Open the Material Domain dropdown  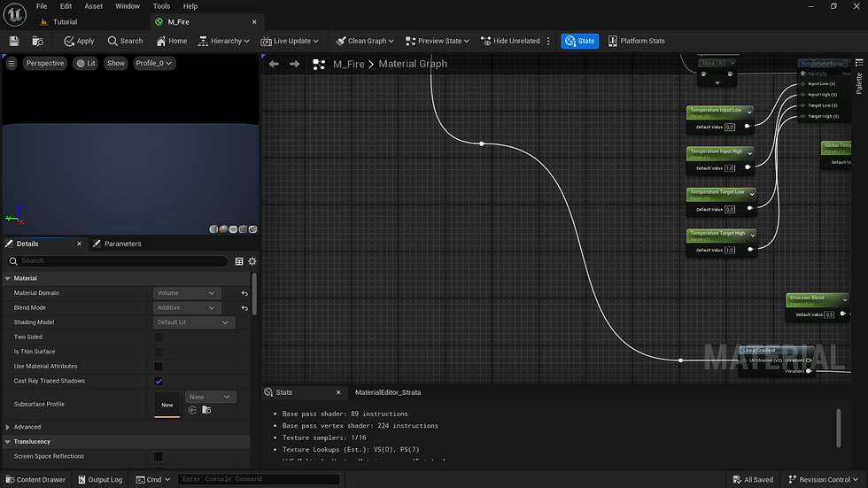pos(186,293)
